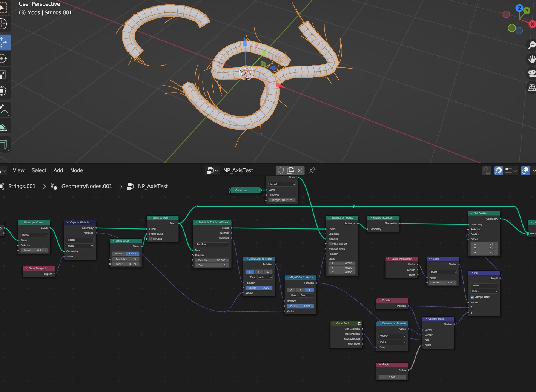Open Scale operation dropdown in Scale node
This screenshot has width=536, height=392.
443,272
